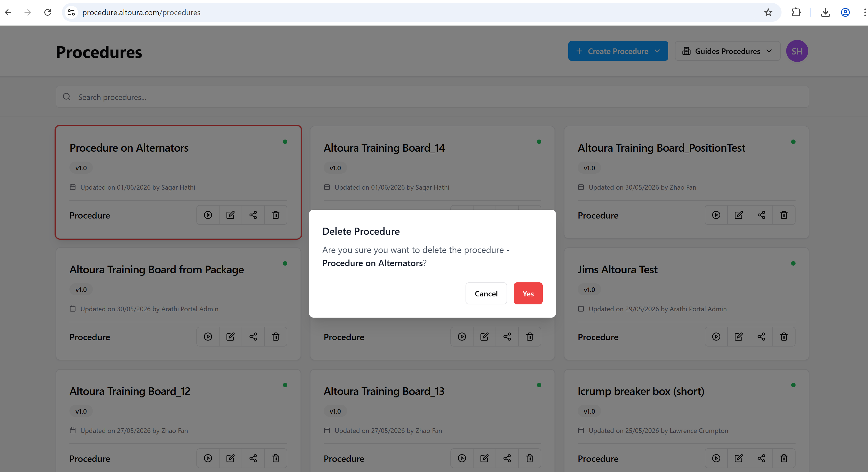Play Altoura Training Board_PositionTest procedure
868x472 pixels.
pyautogui.click(x=716, y=215)
